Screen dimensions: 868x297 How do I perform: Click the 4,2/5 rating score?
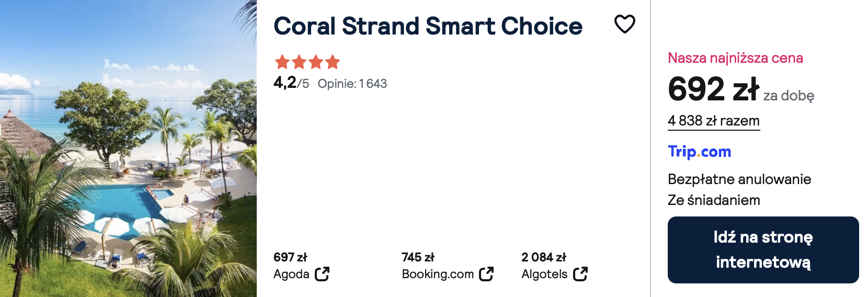coord(291,83)
